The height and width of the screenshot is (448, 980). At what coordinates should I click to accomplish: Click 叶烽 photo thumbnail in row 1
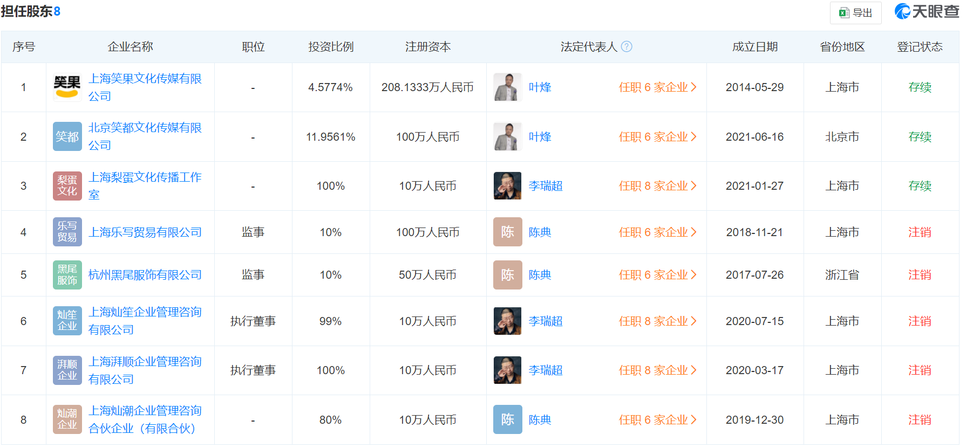point(507,87)
